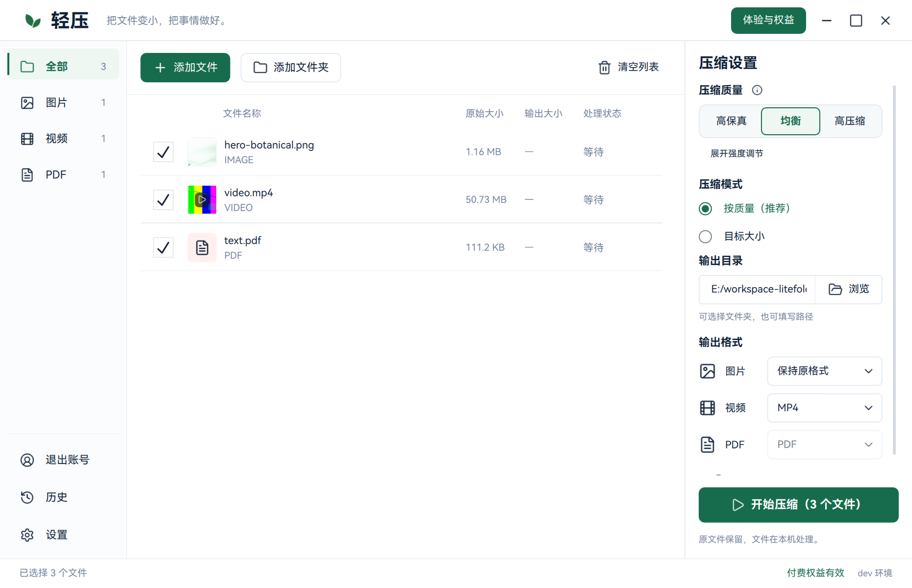Viewport: 912px width, 588px height.
Task: Click the 浏览 browse button
Action: point(849,290)
